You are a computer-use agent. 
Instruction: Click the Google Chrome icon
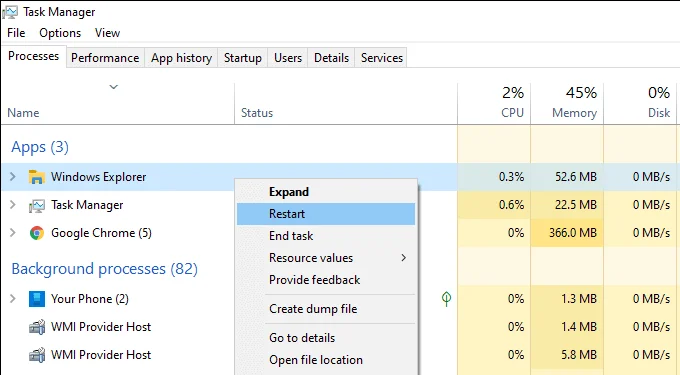coord(36,233)
